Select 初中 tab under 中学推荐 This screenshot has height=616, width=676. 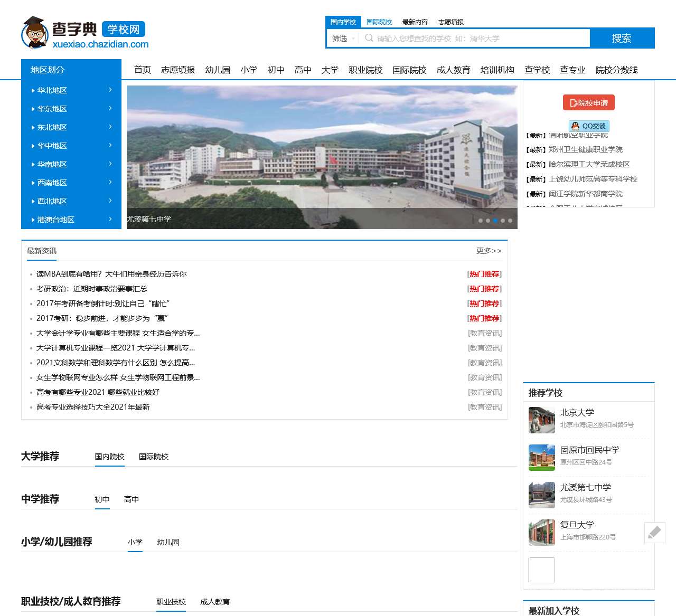point(102,499)
